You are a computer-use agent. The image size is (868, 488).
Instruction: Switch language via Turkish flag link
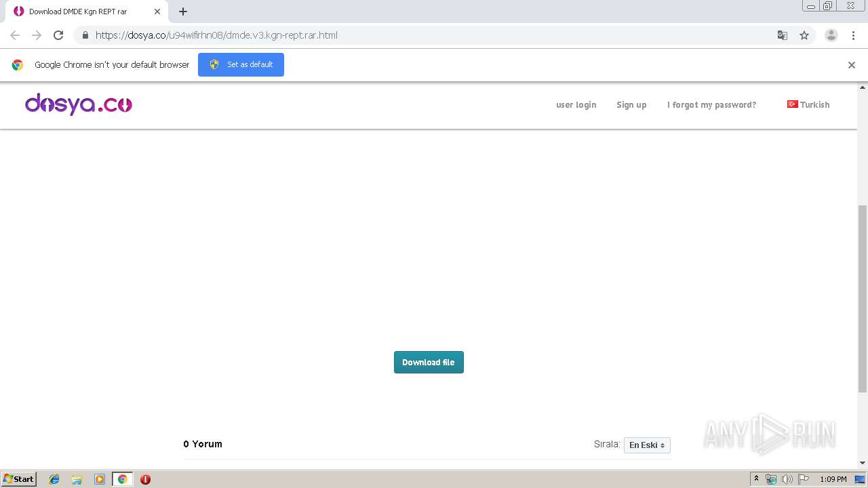[x=808, y=104]
